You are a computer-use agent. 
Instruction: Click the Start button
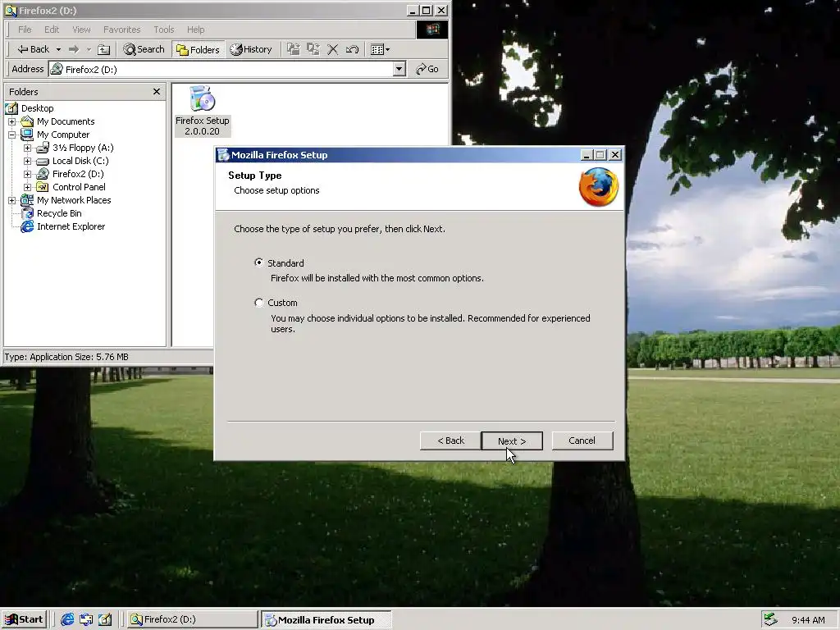24,620
